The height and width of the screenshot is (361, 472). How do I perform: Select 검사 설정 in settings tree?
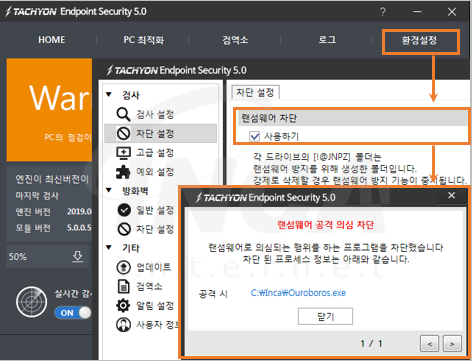point(155,115)
